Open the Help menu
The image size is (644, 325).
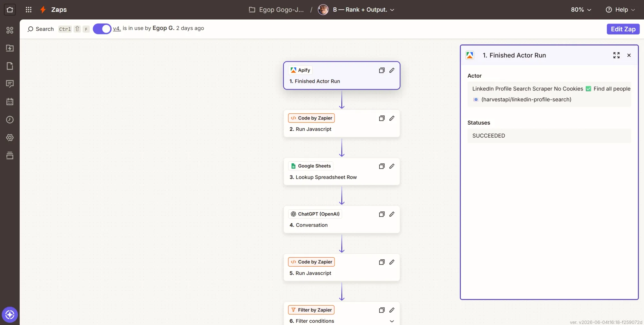click(620, 10)
